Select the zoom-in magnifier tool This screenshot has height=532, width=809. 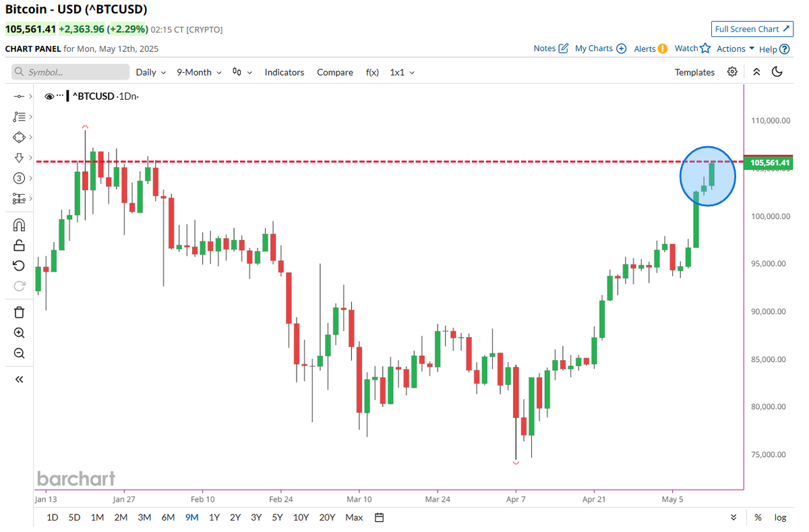tap(19, 332)
